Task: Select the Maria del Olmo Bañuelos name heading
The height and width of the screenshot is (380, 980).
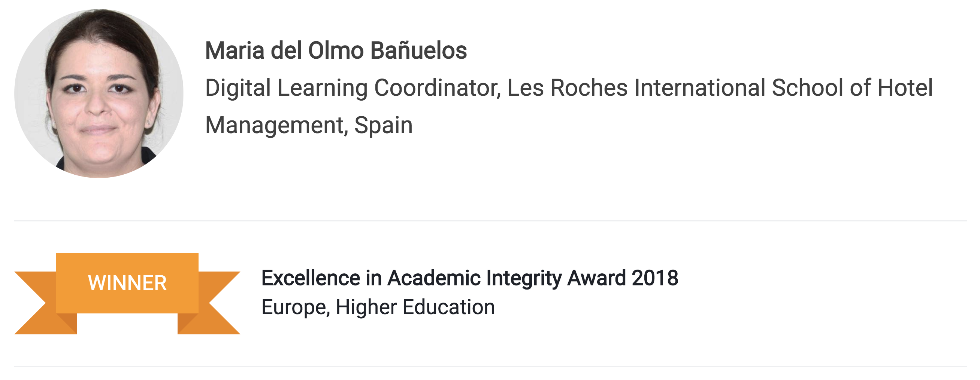Action: [x=336, y=50]
